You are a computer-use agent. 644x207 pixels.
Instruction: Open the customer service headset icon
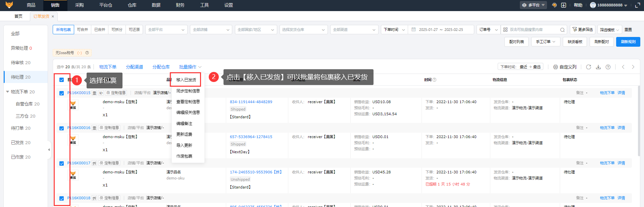click(x=554, y=5)
